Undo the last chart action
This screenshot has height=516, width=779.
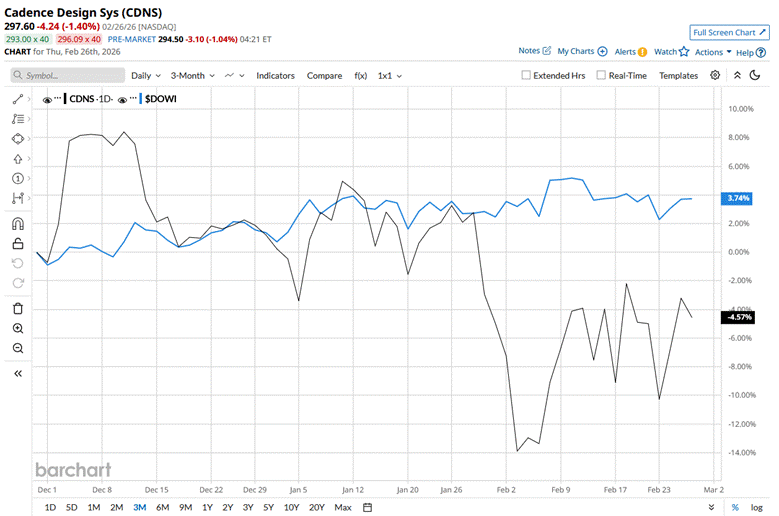(18, 263)
